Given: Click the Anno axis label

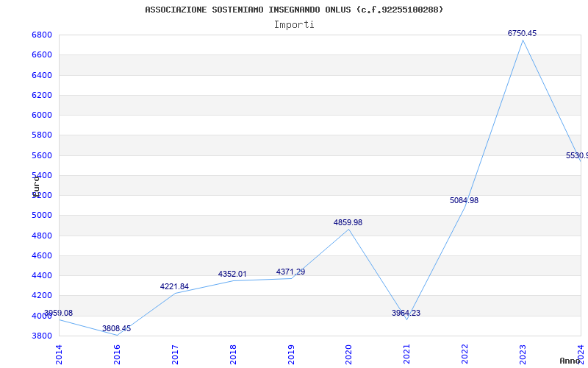Looking at the screenshot, I should click(569, 361).
